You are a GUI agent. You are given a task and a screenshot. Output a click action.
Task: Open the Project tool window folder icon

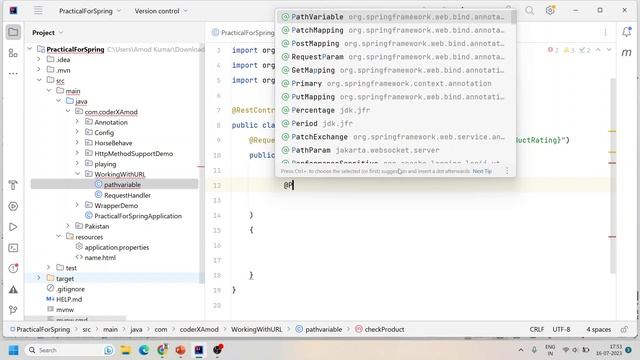pos(13,32)
